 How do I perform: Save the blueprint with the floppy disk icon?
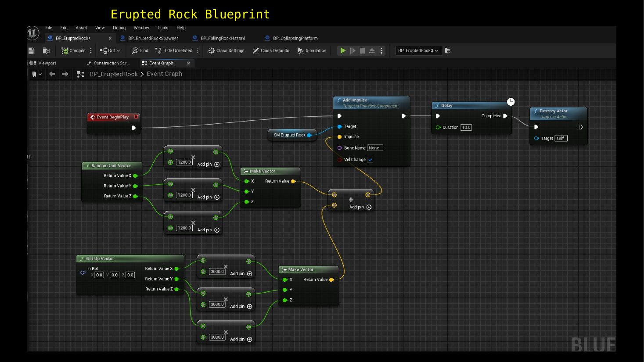click(x=32, y=50)
